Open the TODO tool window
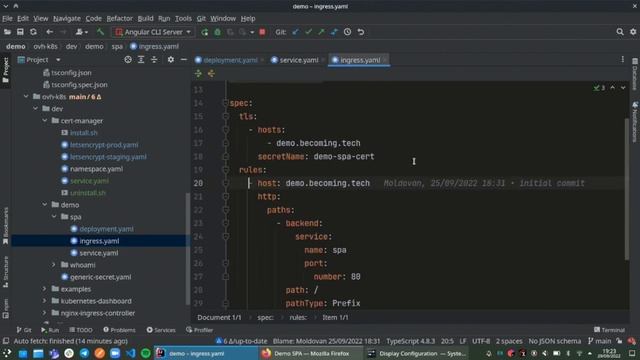The image size is (640, 360). (81, 330)
